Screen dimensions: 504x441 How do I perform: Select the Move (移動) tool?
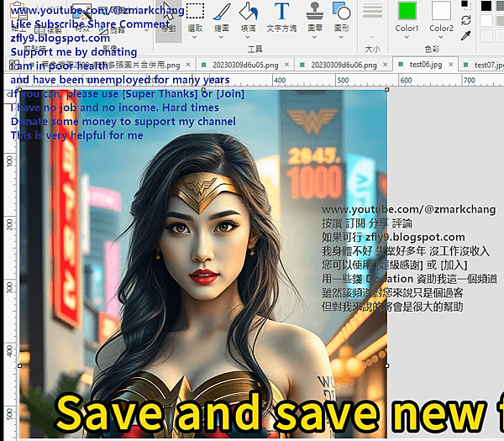coord(169,20)
